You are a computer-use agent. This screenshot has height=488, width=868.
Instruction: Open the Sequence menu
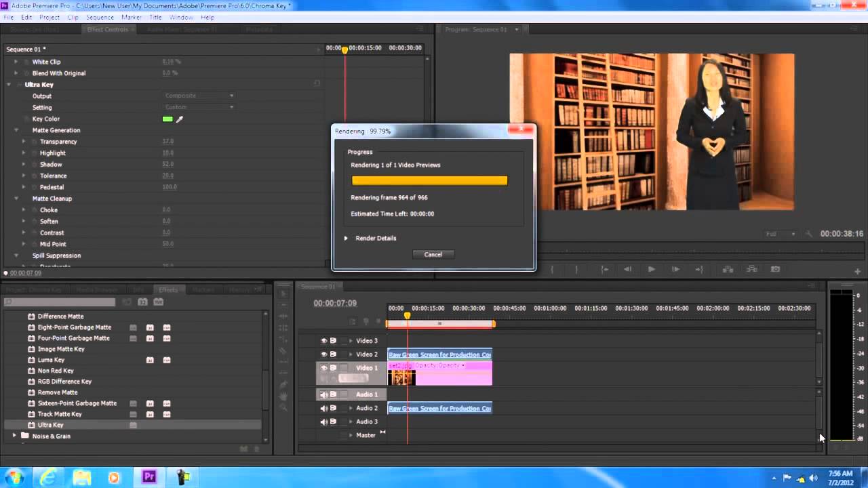point(100,17)
